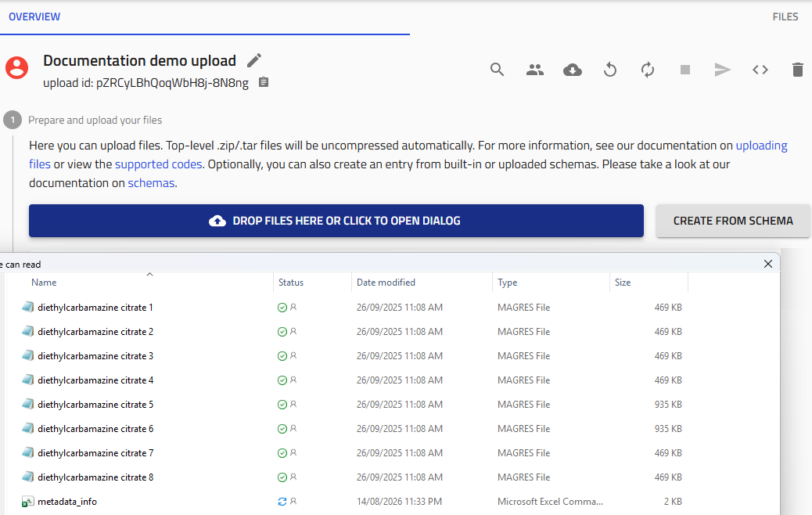
Task: Click file icon of diethylcarbamazine citrate 3
Action: (x=28, y=355)
